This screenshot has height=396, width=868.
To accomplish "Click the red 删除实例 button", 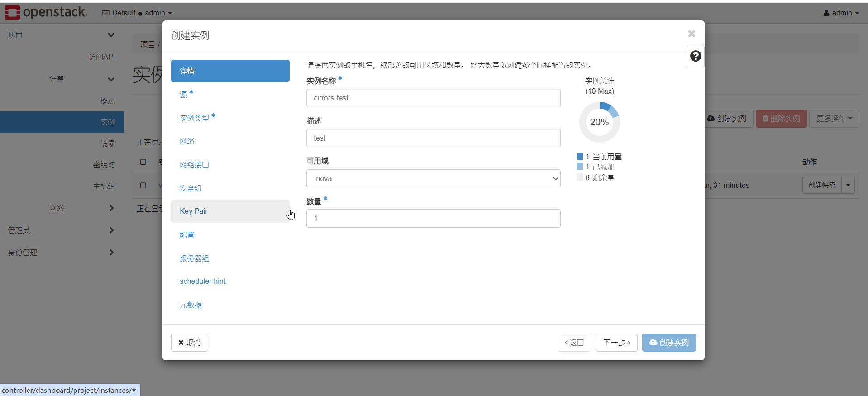I will (x=782, y=119).
